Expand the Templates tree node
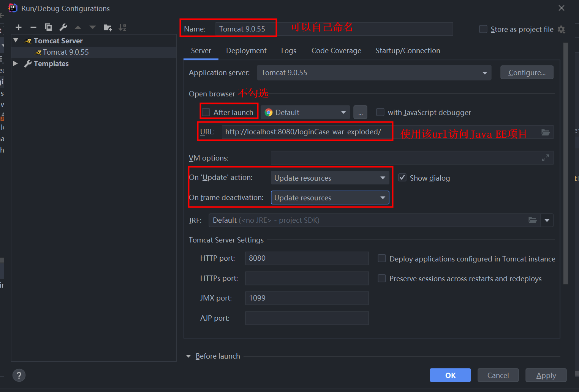 coord(16,63)
